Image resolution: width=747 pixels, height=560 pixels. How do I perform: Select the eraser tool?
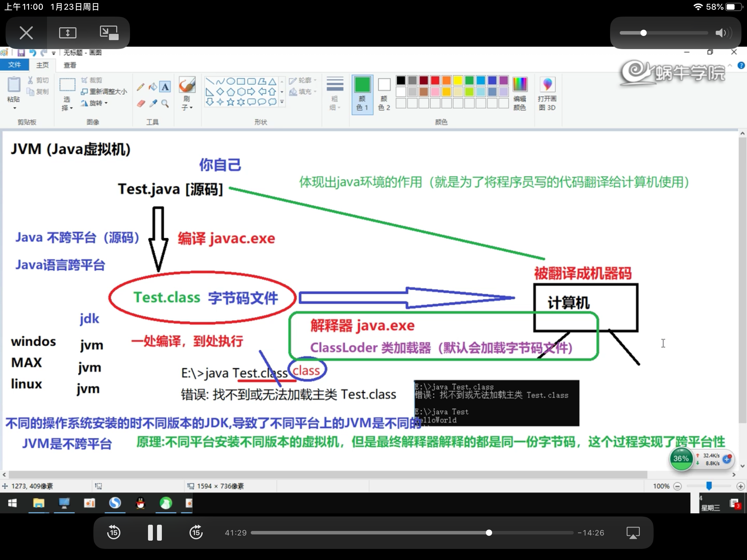(x=141, y=103)
